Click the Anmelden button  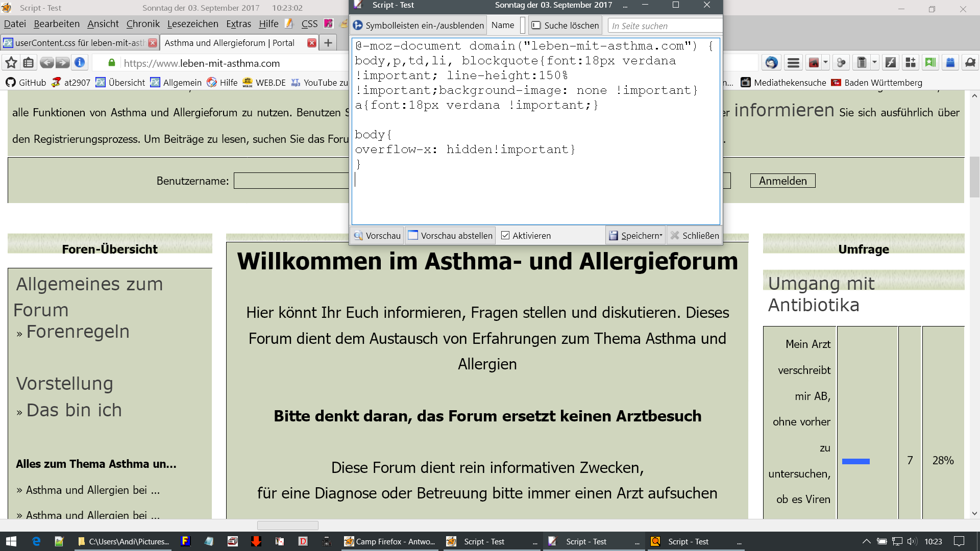pyautogui.click(x=782, y=181)
